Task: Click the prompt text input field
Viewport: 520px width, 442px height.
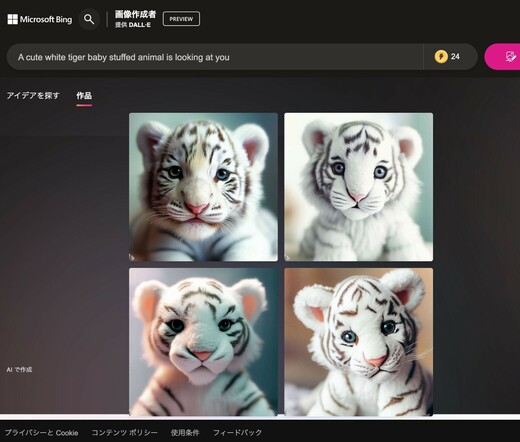Action: [x=215, y=57]
